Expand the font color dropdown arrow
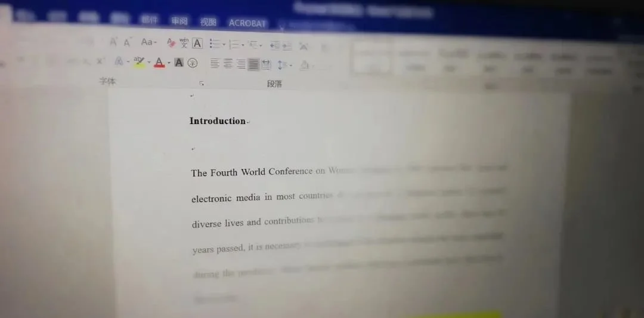This screenshot has width=644, height=318. click(x=169, y=63)
